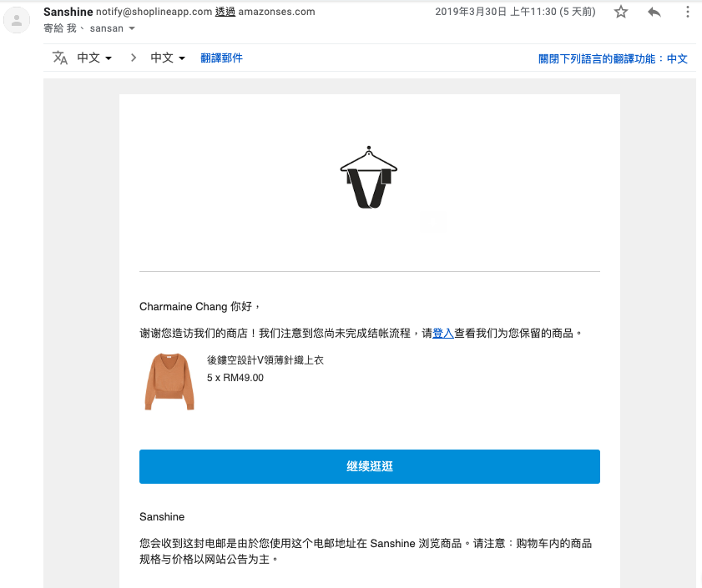Click the email address notify@shoplineapp.com

tap(154, 12)
